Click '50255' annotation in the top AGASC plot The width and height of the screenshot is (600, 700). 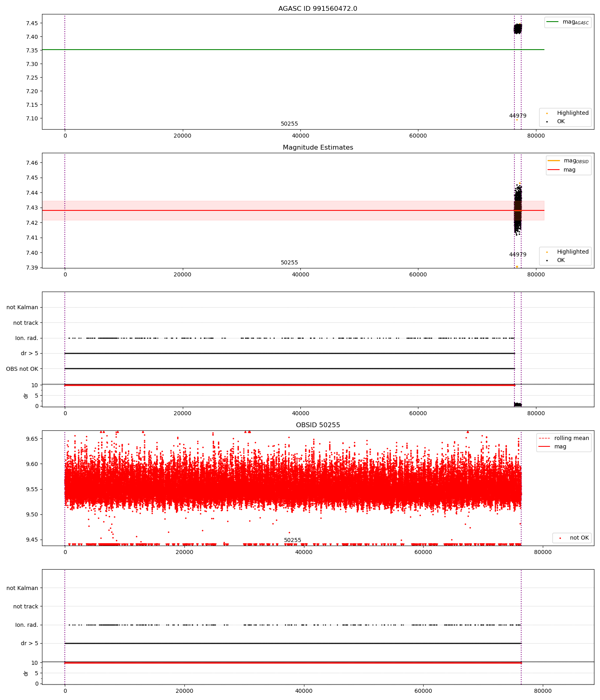coord(289,124)
